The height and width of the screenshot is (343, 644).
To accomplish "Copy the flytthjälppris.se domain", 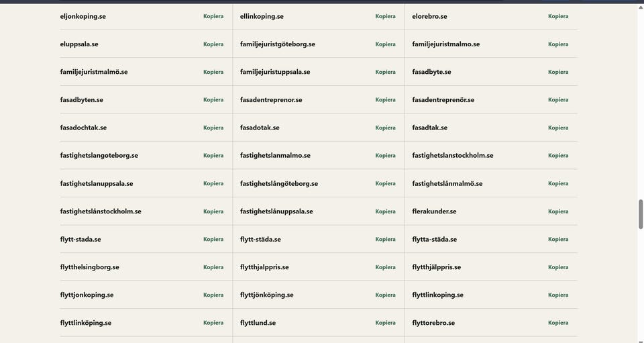I will pyautogui.click(x=558, y=267).
